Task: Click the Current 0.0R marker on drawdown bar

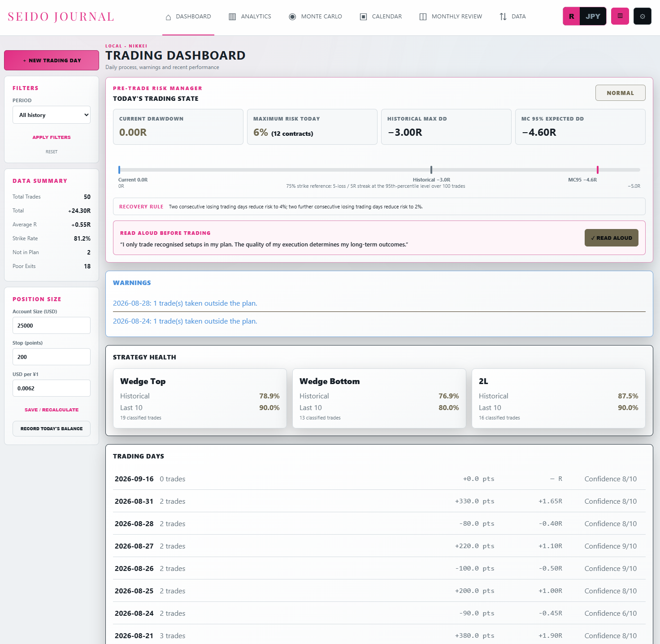Action: pos(119,170)
